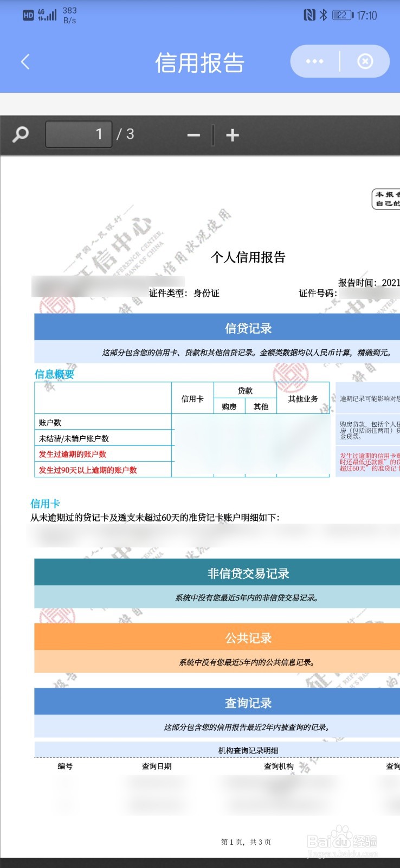Click the 发生过90天以上逾期的账户数 row label
This screenshot has width=400, height=868.
88,470
